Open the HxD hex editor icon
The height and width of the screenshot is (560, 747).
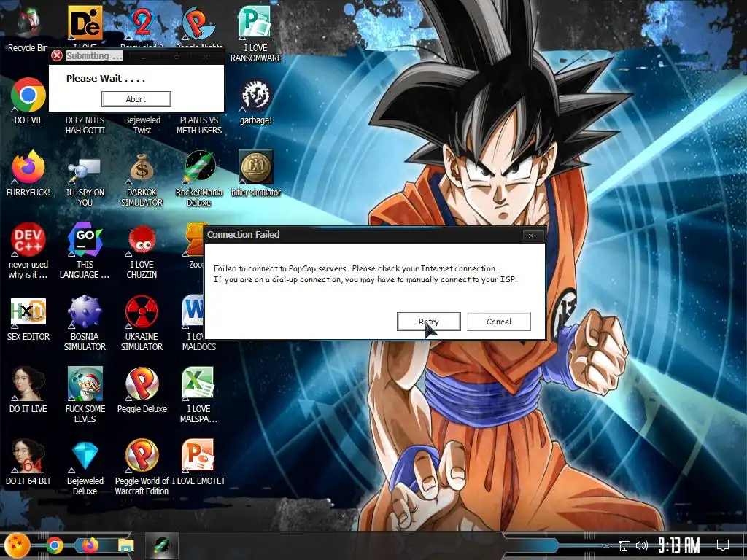[28, 312]
